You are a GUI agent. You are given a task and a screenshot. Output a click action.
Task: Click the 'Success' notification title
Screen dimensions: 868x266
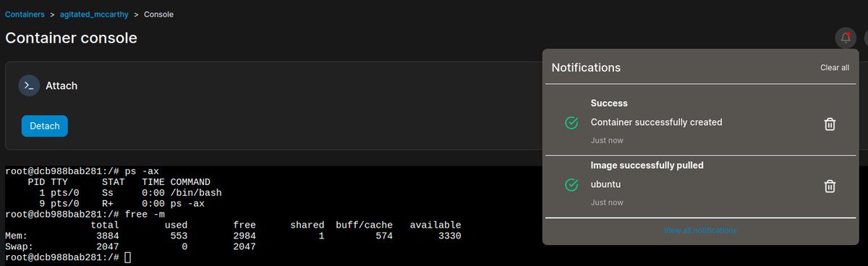tap(609, 103)
